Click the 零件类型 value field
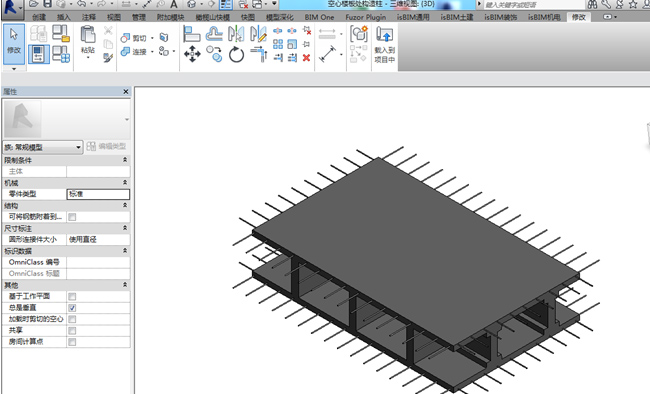The height and width of the screenshot is (394, 650). [x=98, y=194]
